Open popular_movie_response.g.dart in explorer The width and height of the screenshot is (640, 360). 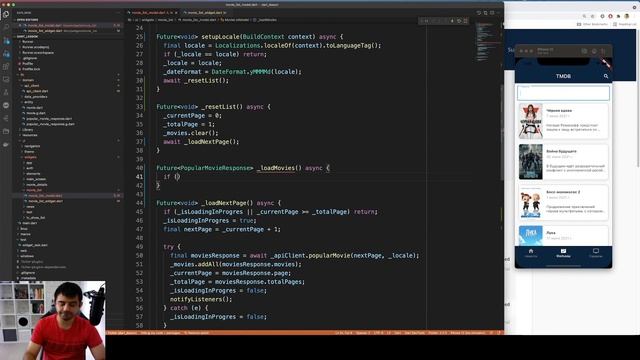50,124
